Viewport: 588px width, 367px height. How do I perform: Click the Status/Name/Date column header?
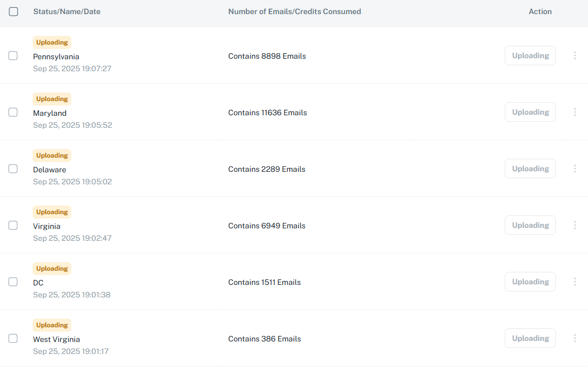(x=67, y=11)
